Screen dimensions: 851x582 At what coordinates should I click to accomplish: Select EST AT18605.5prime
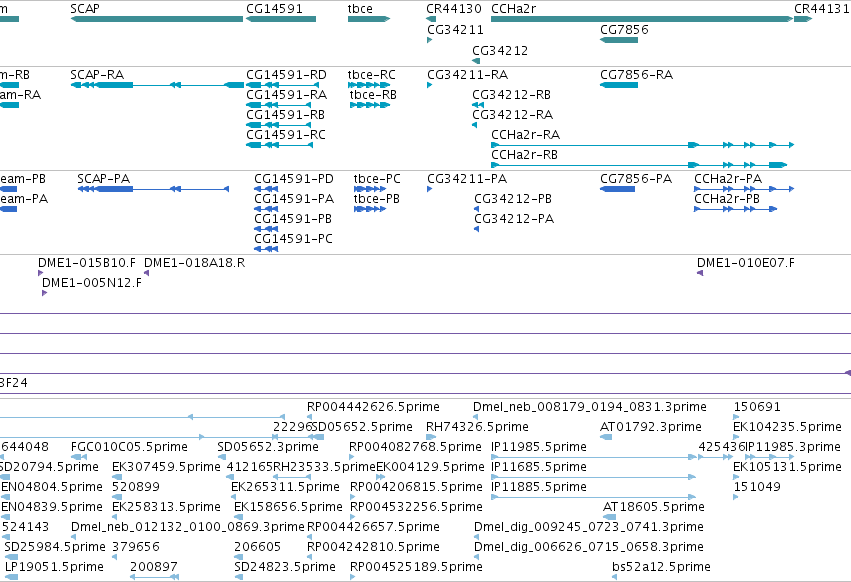tap(653, 507)
